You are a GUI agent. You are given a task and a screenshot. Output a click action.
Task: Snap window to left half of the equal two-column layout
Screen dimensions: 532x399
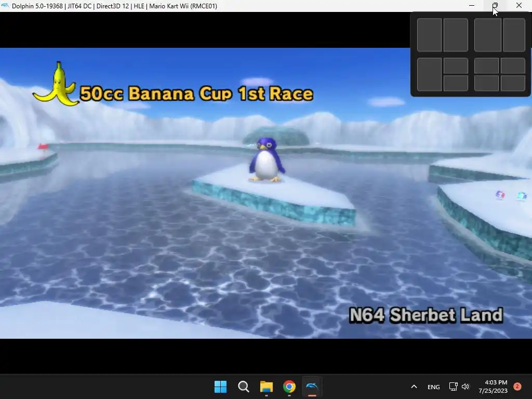click(x=429, y=35)
